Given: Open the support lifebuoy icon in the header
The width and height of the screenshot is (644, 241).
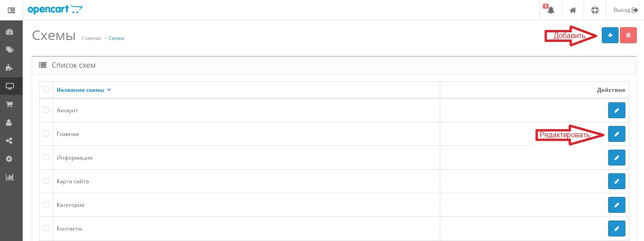Looking at the screenshot, I should [595, 10].
